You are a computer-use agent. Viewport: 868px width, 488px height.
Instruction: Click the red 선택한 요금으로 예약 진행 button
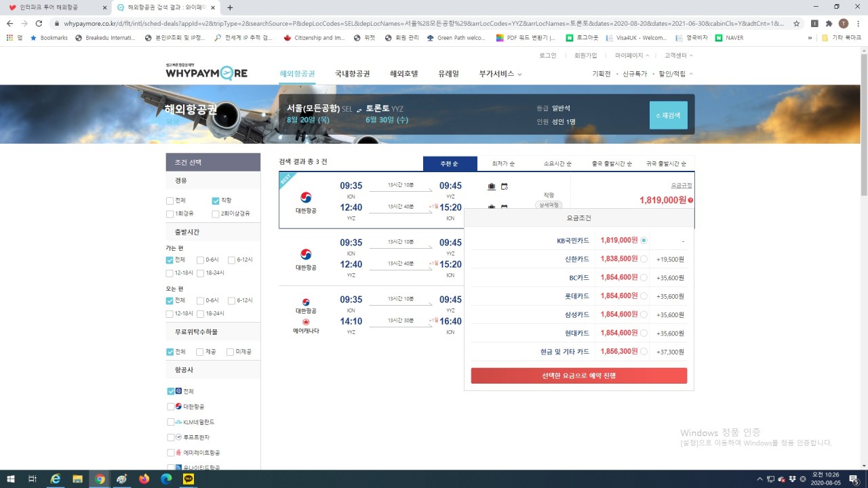pos(578,375)
